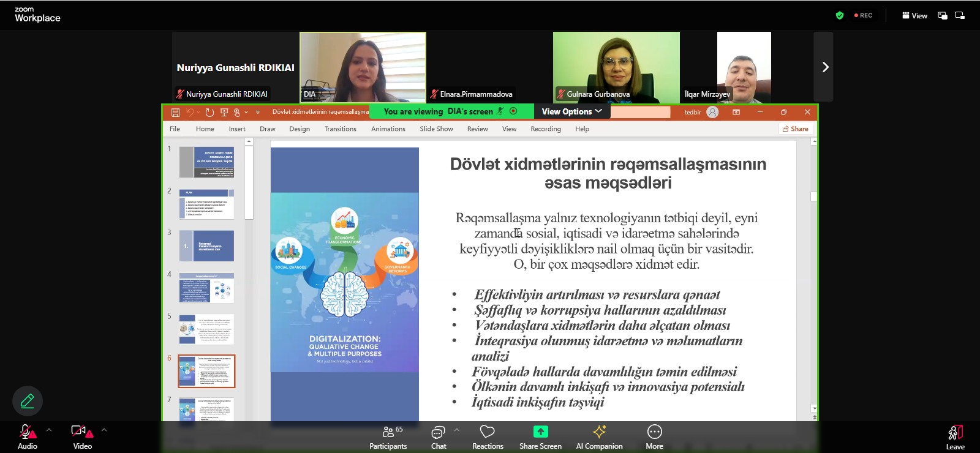This screenshot has width=980, height=453.
Task: Expand the video settings arrow
Action: coord(104,430)
